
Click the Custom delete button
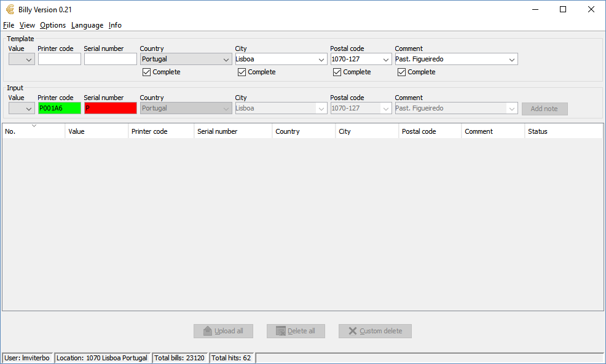375,331
